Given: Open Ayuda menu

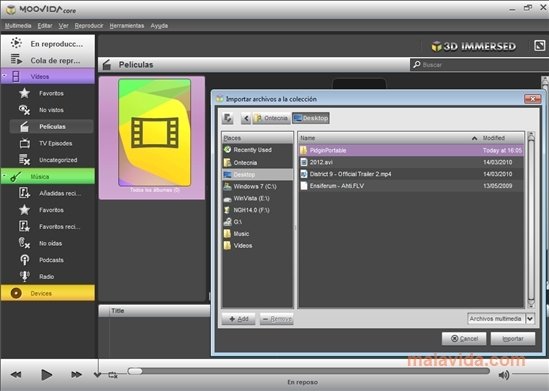Looking at the screenshot, I should coord(159,26).
